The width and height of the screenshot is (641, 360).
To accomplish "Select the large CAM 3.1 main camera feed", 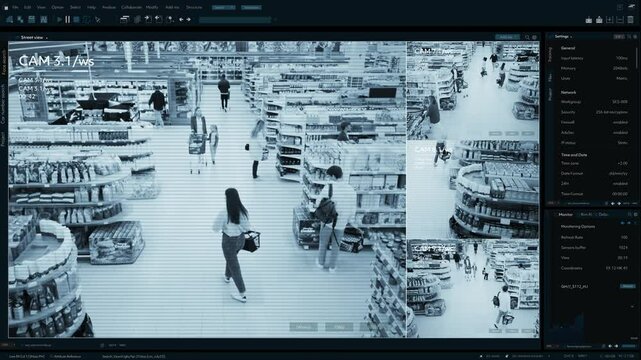I will [x=207, y=189].
